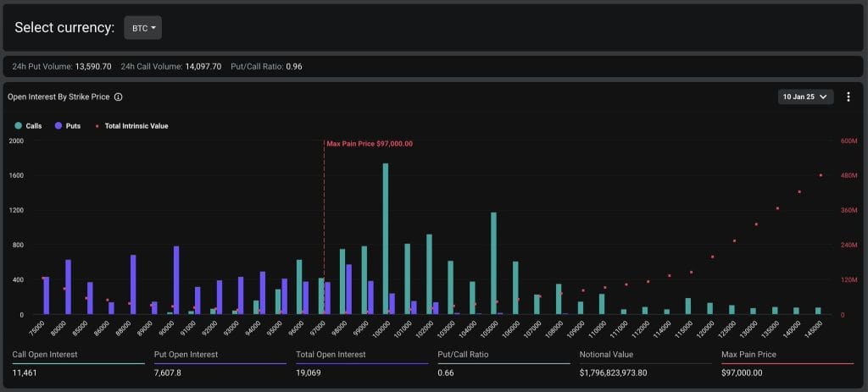Click the 24h Call Volume value 14,097.70
The image size is (868, 392).
(203, 66)
